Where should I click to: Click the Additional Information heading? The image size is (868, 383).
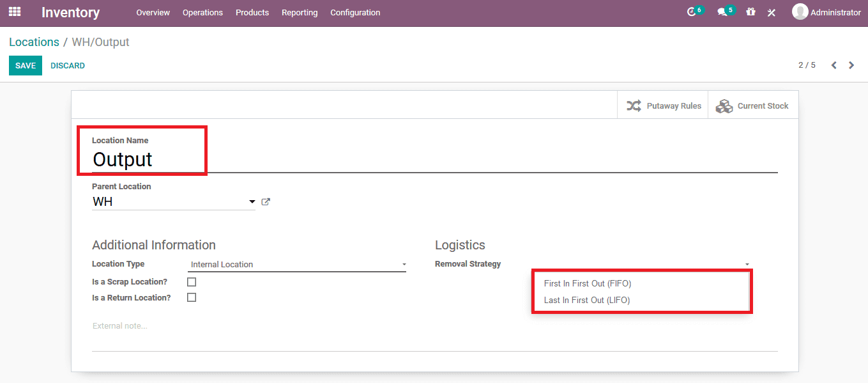(154, 245)
